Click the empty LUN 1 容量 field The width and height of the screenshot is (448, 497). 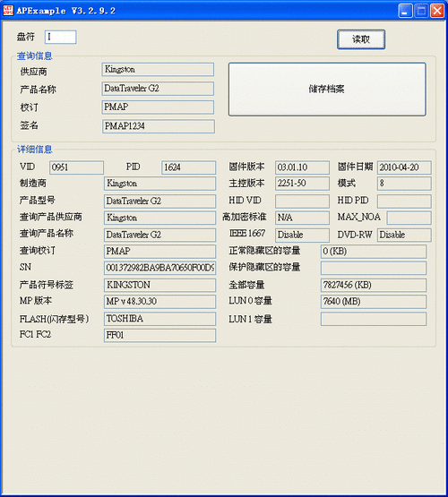click(374, 319)
